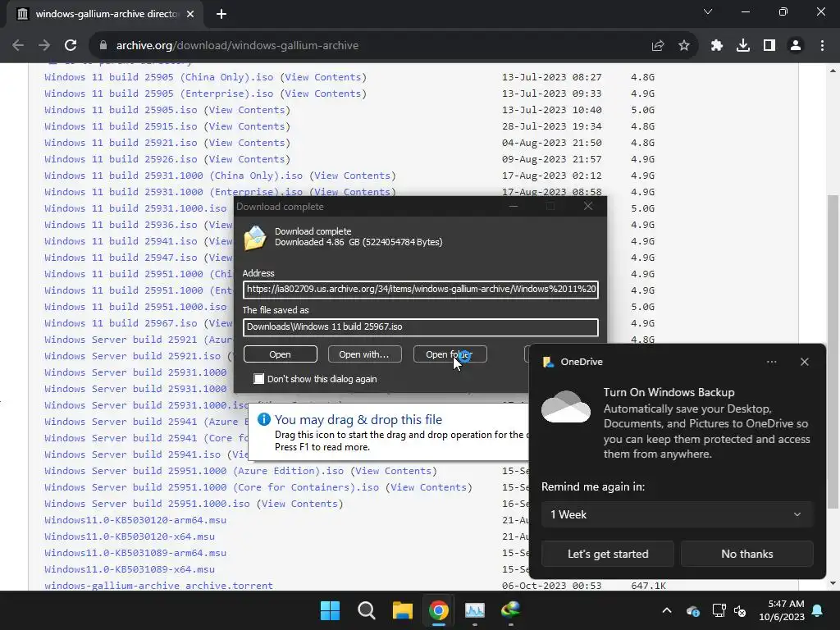Click the OneDrive system tray icon
Screen dimensions: 840x630
tap(692, 610)
